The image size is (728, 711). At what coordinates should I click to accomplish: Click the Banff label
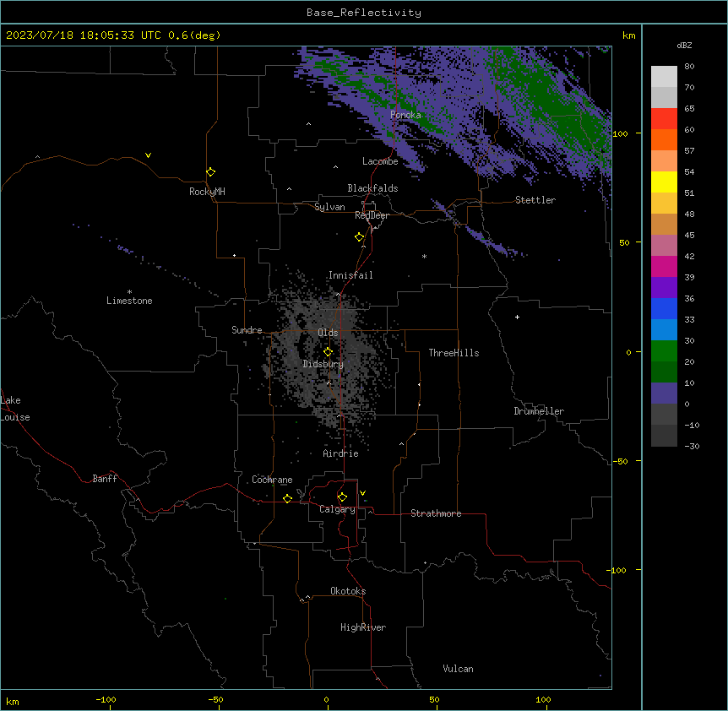point(105,479)
